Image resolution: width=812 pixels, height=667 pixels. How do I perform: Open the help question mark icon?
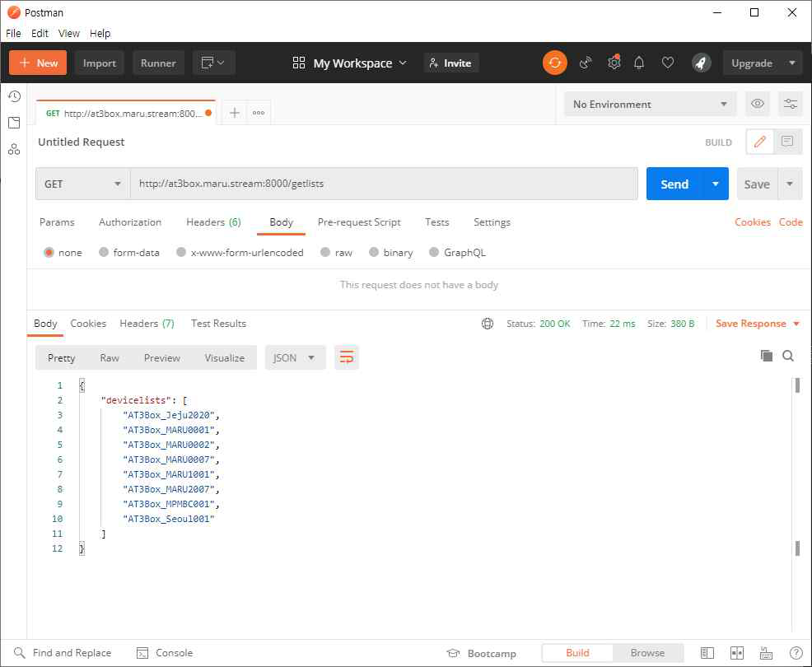[x=796, y=653]
